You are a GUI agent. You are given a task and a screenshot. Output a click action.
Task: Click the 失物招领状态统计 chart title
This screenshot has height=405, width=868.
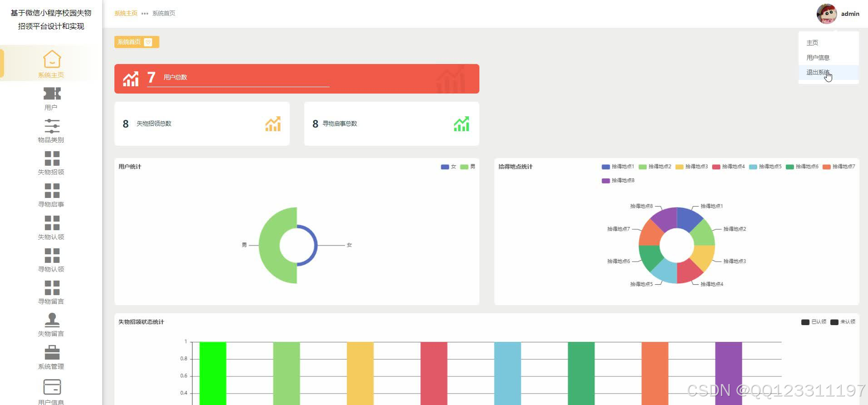coord(141,322)
